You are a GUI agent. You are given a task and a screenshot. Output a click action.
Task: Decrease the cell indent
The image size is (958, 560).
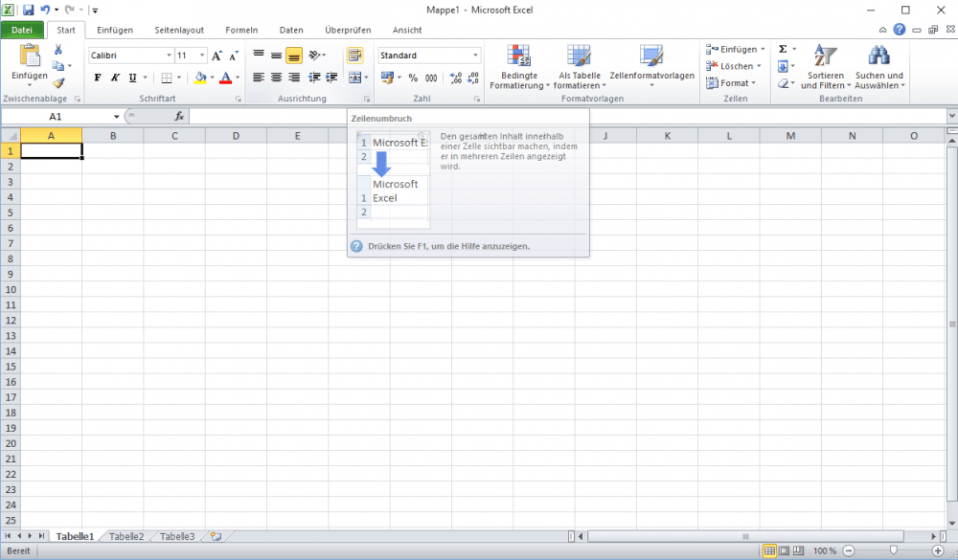coord(314,77)
